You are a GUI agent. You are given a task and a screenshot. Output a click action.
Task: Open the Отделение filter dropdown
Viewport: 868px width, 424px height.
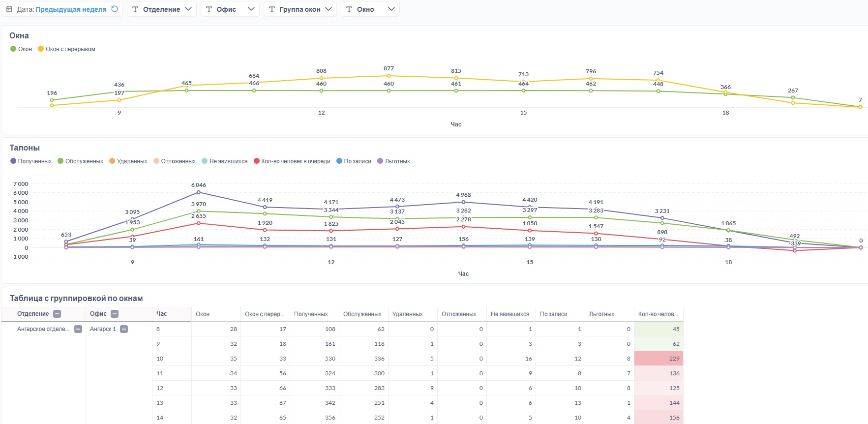coord(162,9)
